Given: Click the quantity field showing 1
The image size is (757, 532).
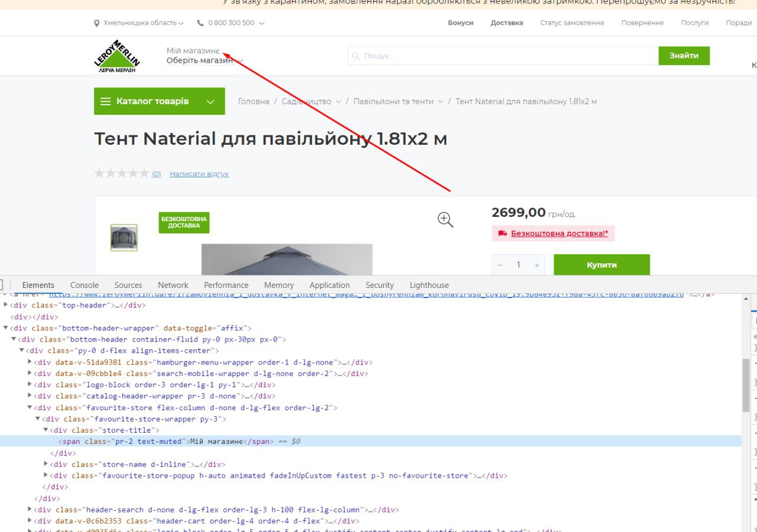Looking at the screenshot, I should point(518,265).
